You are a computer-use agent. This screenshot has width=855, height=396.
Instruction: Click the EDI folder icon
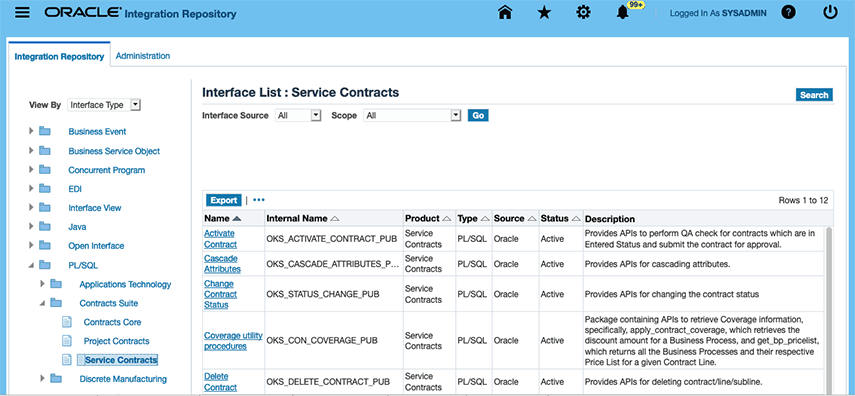click(x=45, y=189)
